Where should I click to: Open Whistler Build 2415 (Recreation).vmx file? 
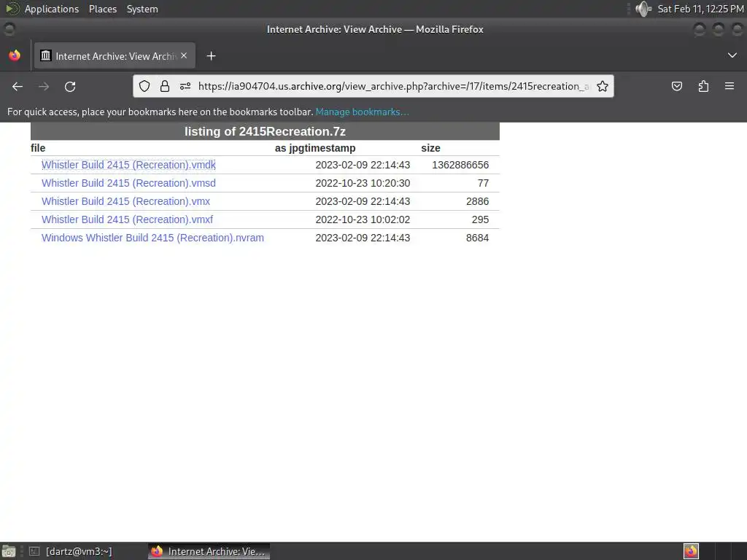click(x=125, y=201)
